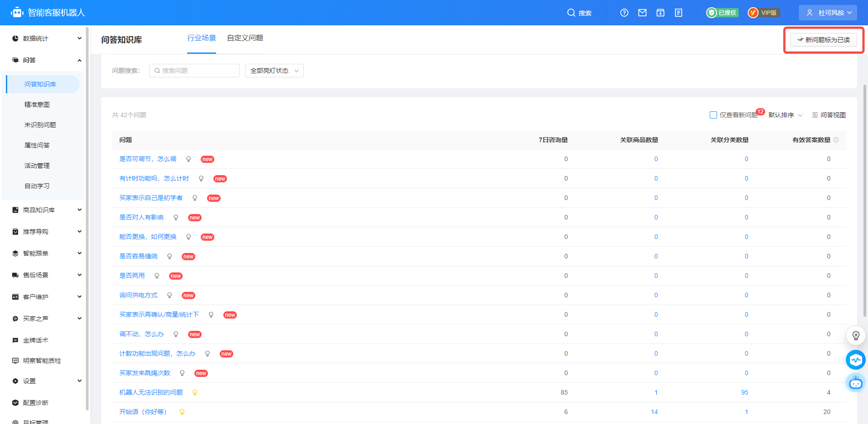Click info icon next to 有效答案数量
868x424 pixels.
click(x=836, y=140)
